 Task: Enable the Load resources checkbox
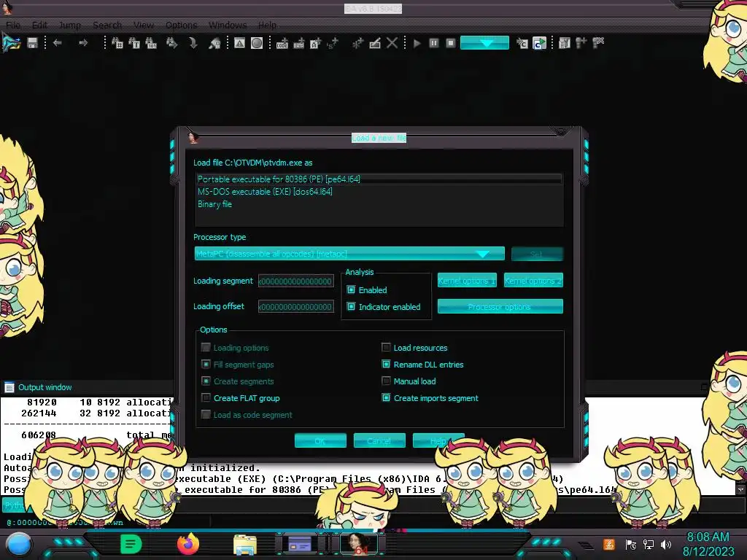[x=386, y=348]
